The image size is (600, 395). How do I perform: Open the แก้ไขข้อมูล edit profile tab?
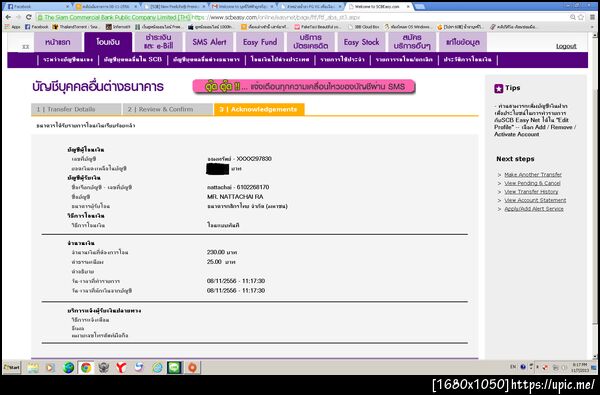point(463,42)
